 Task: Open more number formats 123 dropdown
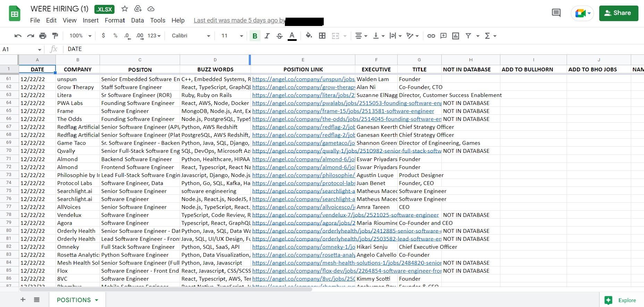[x=154, y=36]
